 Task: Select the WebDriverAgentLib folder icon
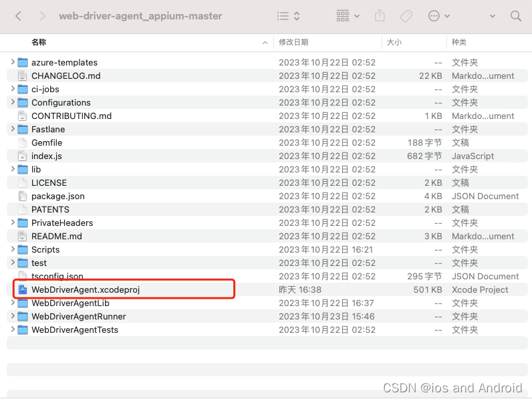click(x=23, y=303)
